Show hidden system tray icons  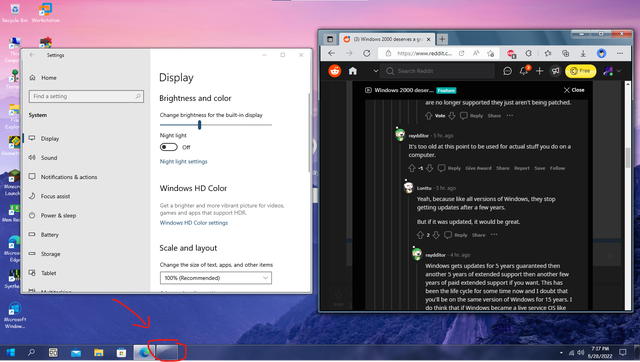pyautogui.click(x=561, y=353)
